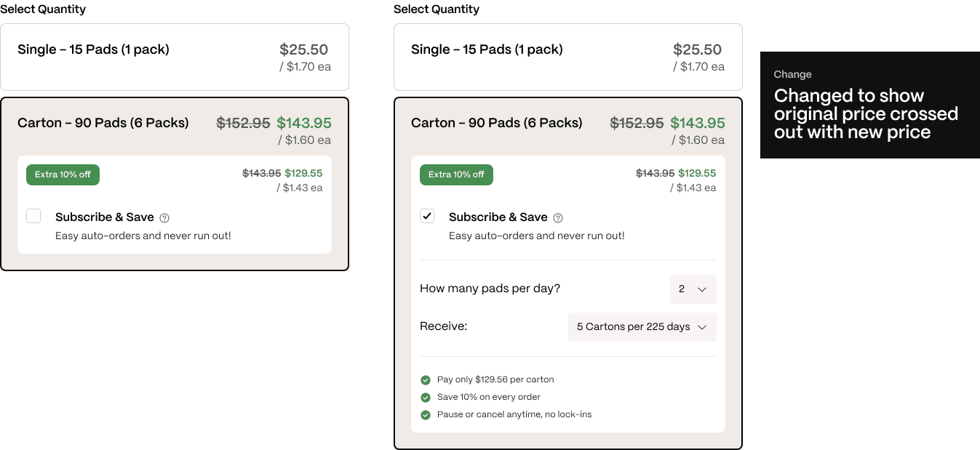980x450 pixels.
Task: Select left Single – 15 Pads option
Action: point(175,57)
